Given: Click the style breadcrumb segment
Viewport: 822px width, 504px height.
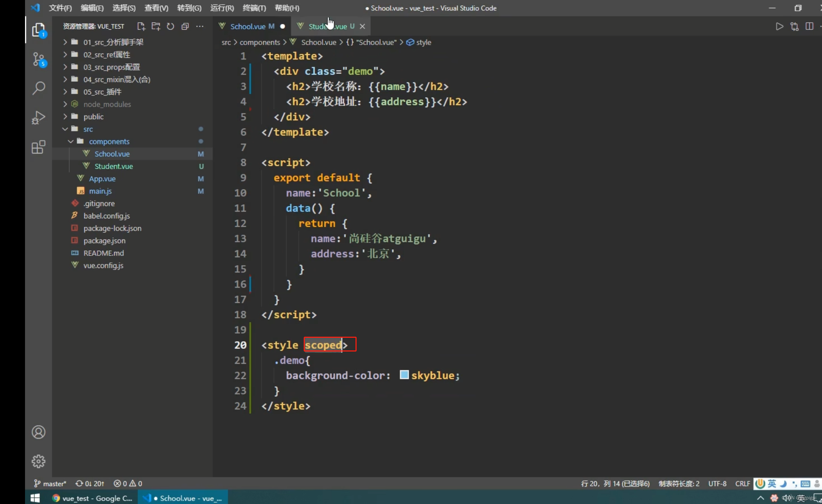Looking at the screenshot, I should [424, 42].
